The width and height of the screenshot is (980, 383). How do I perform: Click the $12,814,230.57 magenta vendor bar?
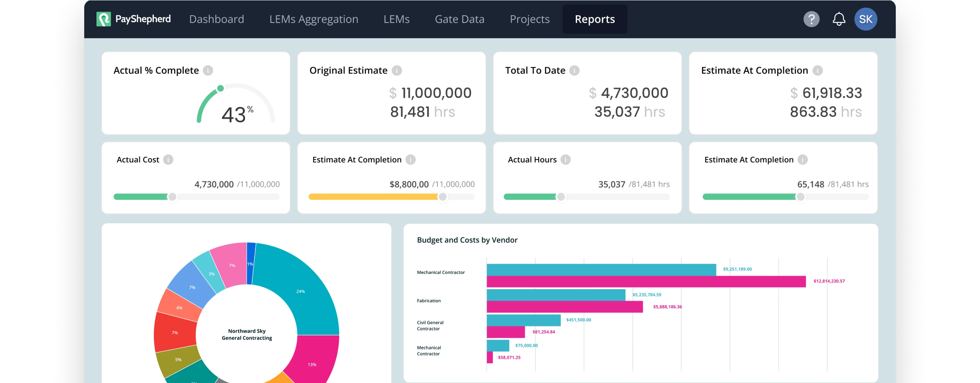click(646, 282)
